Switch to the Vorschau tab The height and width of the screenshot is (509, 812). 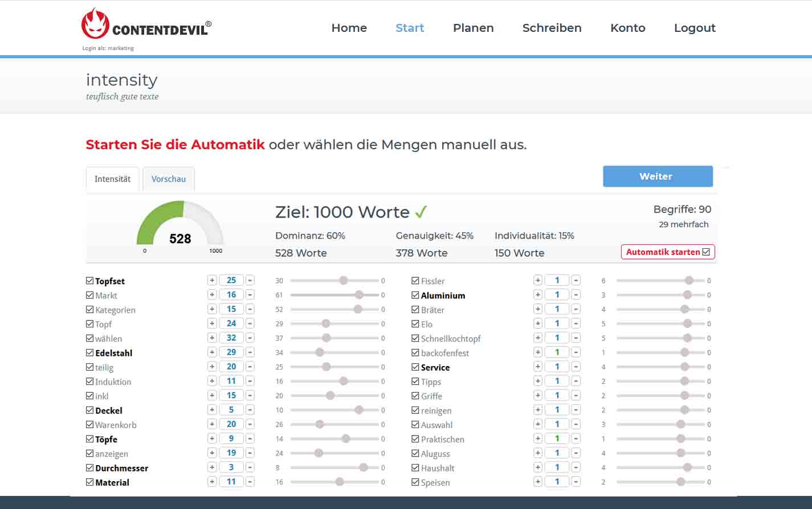coord(168,179)
